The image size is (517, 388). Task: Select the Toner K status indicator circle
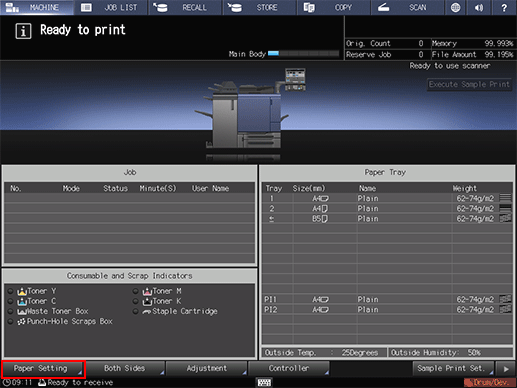click(135, 301)
